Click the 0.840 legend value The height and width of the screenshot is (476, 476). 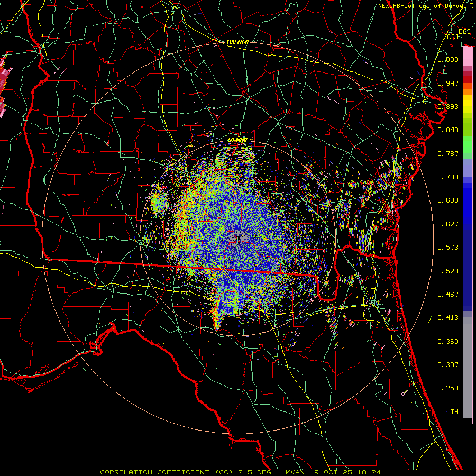(x=448, y=130)
